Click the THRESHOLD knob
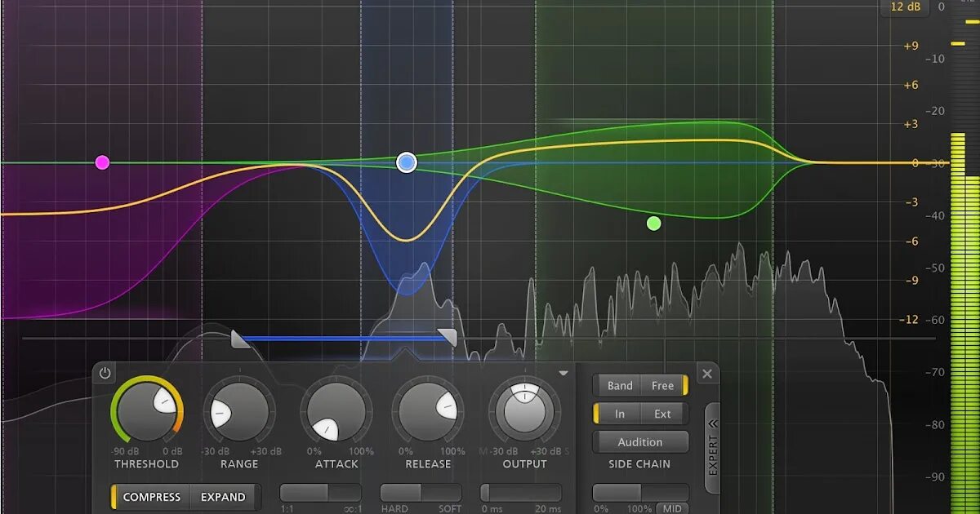This screenshot has height=514, width=980. (147, 410)
